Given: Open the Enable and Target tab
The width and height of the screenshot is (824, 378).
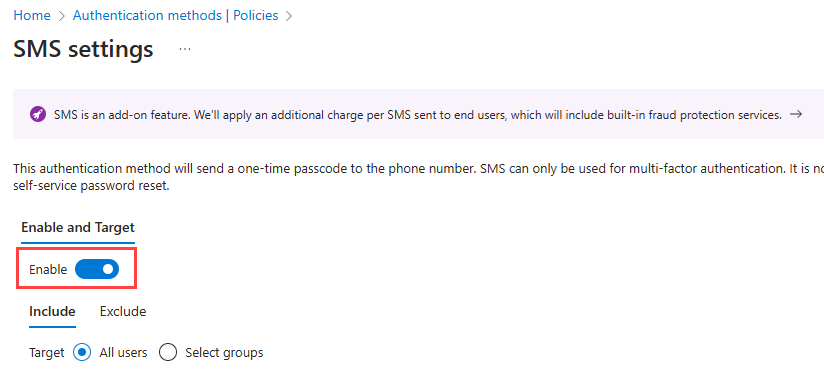Looking at the screenshot, I should (x=78, y=228).
